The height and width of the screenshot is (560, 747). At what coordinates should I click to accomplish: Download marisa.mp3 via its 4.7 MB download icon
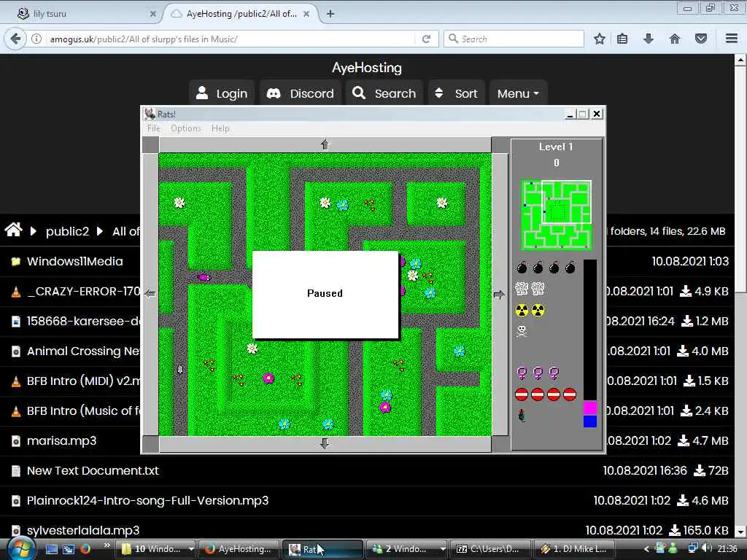(683, 440)
